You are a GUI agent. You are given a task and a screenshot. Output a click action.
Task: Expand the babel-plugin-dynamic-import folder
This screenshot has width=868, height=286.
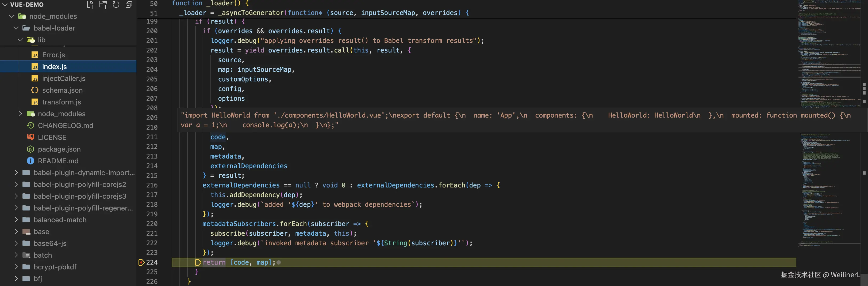click(x=16, y=173)
